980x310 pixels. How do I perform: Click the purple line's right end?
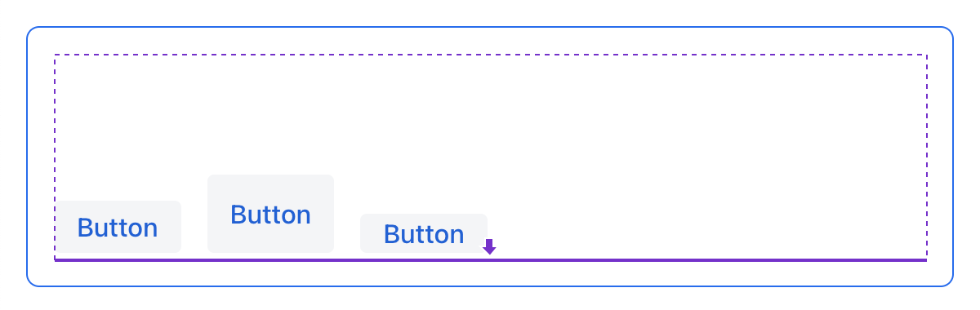(924, 260)
